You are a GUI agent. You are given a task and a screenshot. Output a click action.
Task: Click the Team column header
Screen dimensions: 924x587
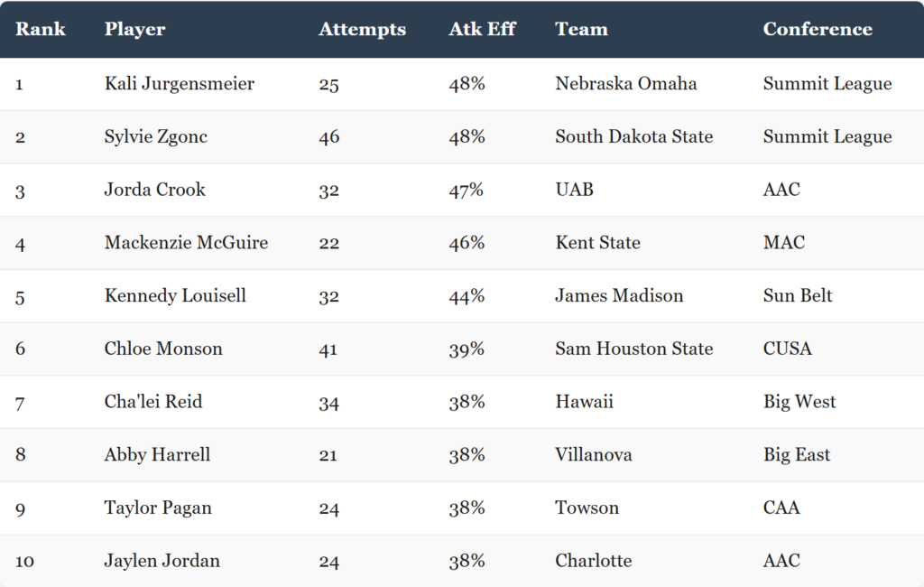581,29
